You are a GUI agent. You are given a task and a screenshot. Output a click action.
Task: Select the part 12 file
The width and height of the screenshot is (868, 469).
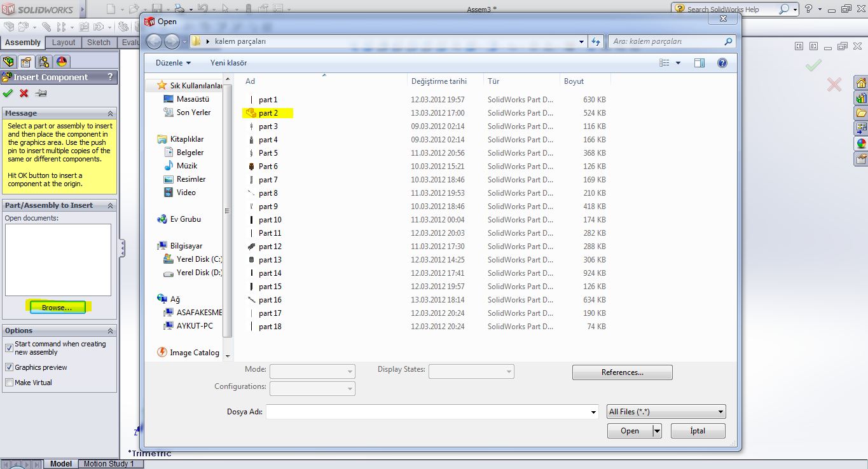[x=270, y=247]
